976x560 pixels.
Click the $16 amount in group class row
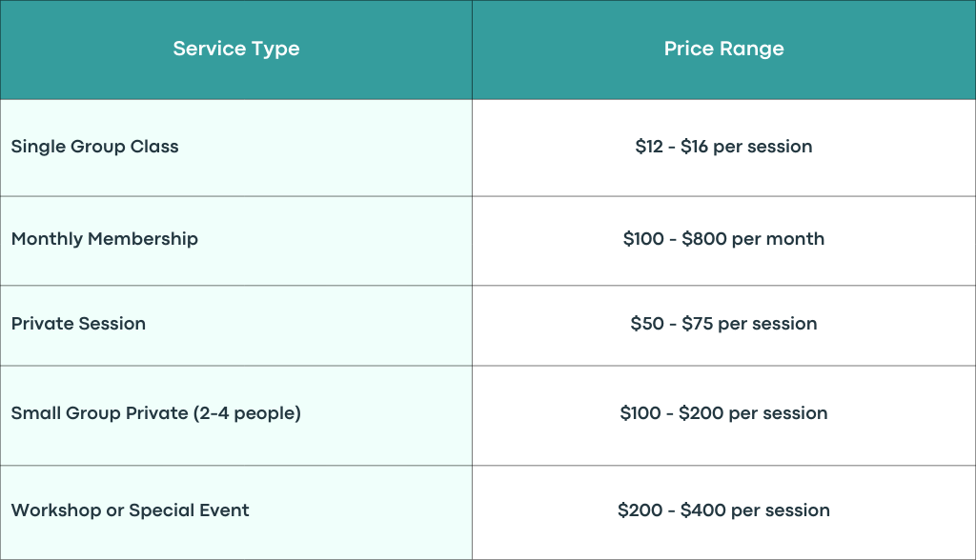694,147
